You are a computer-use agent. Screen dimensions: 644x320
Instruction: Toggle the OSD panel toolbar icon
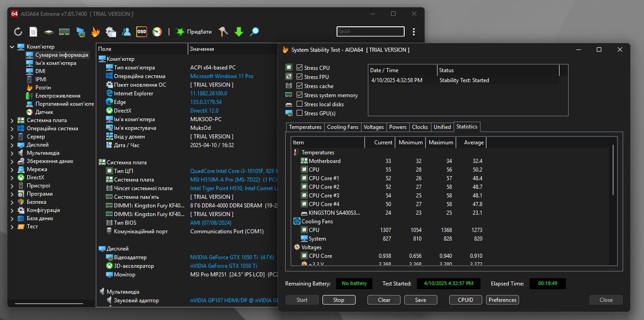click(142, 32)
